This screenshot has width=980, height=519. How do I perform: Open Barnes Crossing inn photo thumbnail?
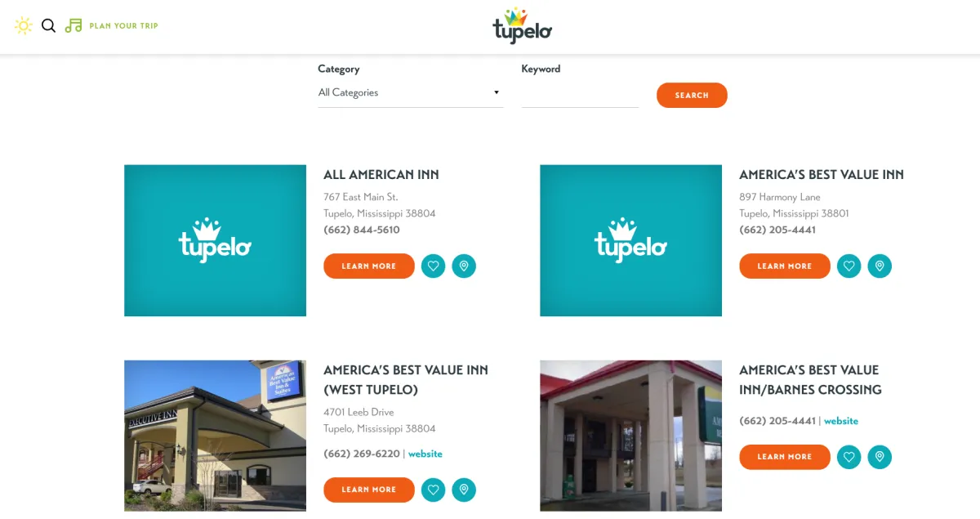[630, 436]
